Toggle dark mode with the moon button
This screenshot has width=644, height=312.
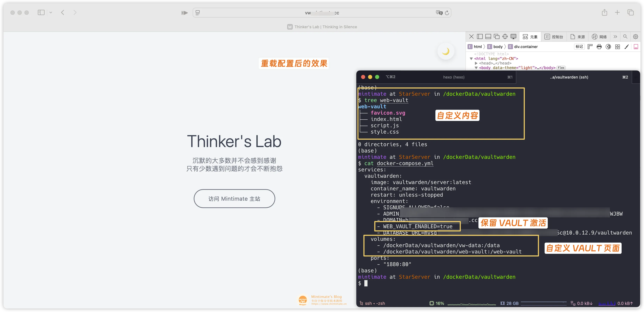[446, 52]
